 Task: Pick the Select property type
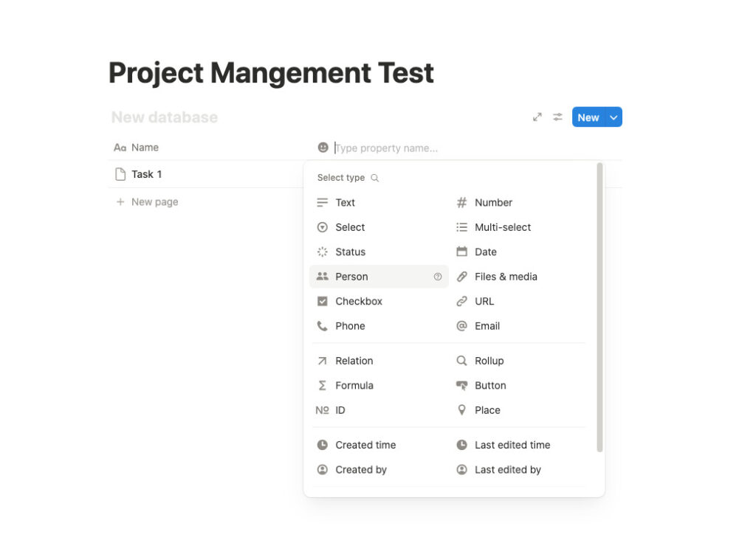click(x=350, y=227)
